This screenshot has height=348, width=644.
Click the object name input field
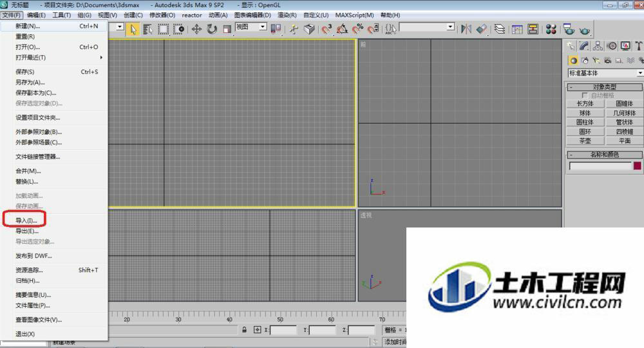[x=600, y=166]
